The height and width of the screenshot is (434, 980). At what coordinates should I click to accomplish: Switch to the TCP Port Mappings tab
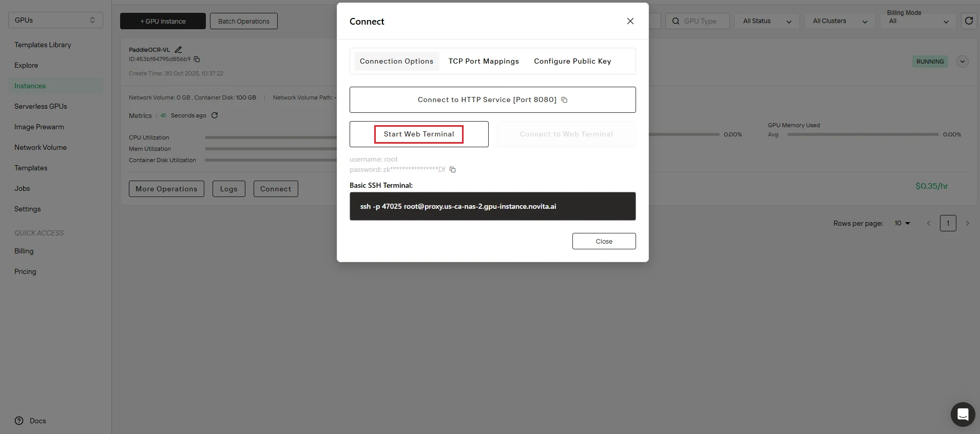point(484,61)
